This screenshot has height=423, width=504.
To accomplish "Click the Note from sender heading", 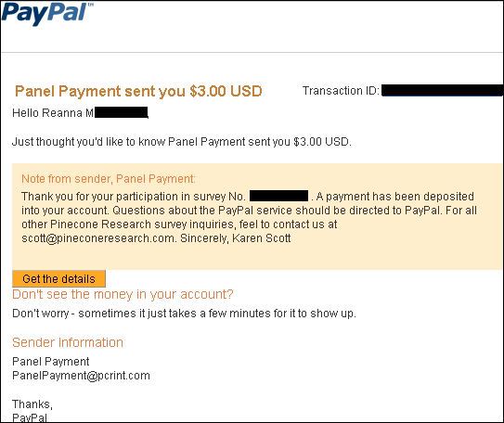I will click(x=109, y=179).
